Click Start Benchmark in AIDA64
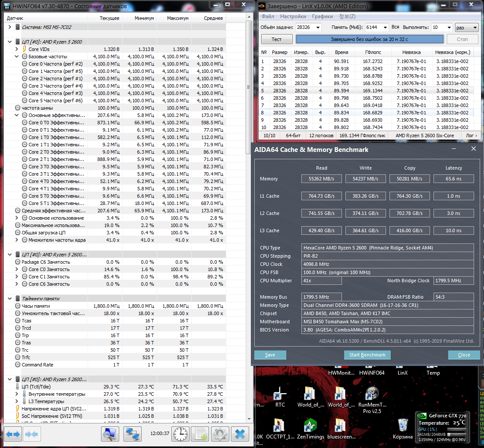Screen dimensions: 484x448 click(367, 355)
